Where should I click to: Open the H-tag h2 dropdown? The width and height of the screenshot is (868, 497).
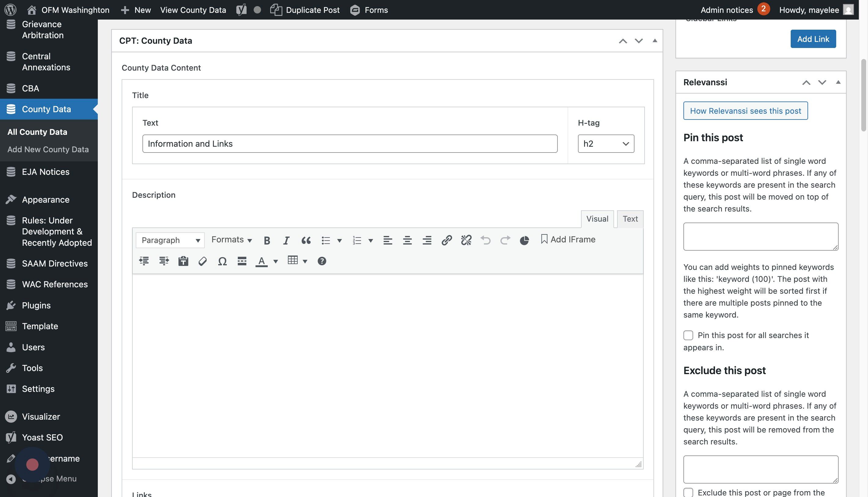pyautogui.click(x=606, y=144)
